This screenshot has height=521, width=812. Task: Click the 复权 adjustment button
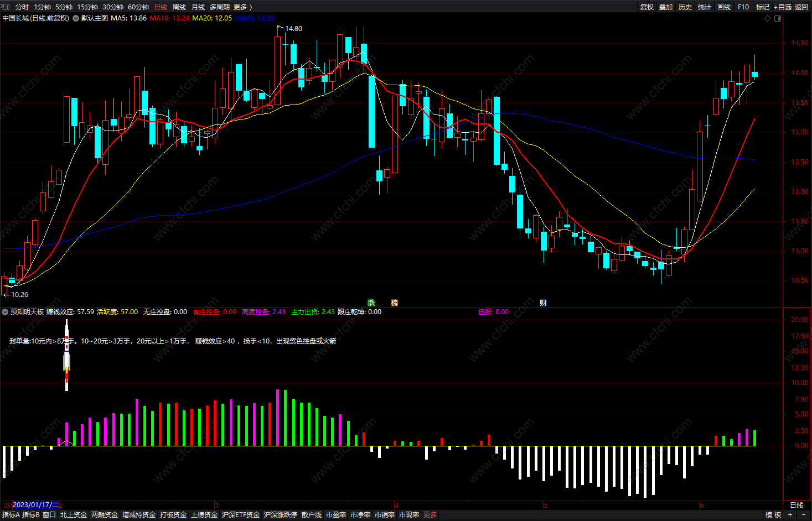pos(647,7)
